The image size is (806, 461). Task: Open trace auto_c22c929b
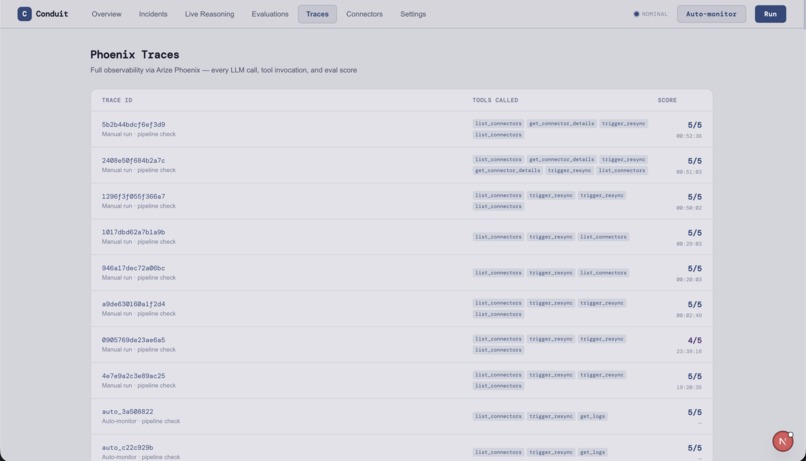pos(127,448)
